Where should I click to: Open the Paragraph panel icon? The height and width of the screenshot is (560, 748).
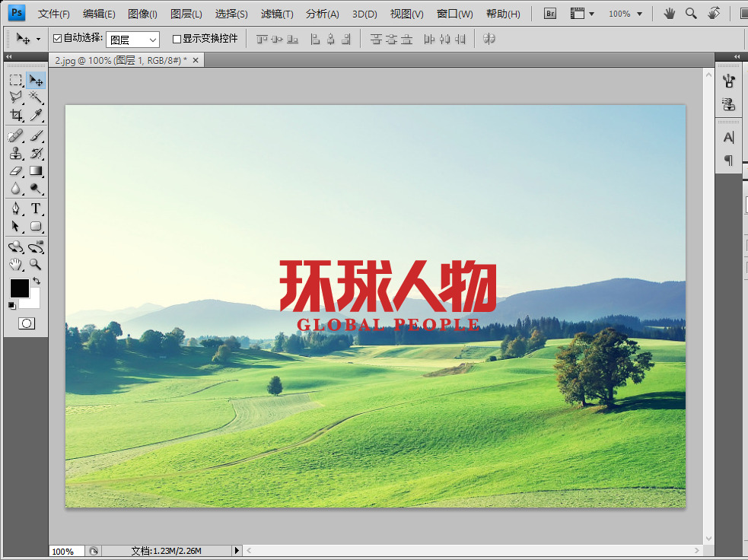click(728, 160)
